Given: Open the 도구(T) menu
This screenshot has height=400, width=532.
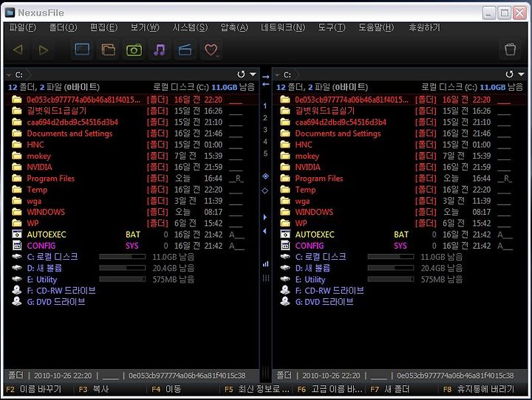Looking at the screenshot, I should click(x=332, y=27).
